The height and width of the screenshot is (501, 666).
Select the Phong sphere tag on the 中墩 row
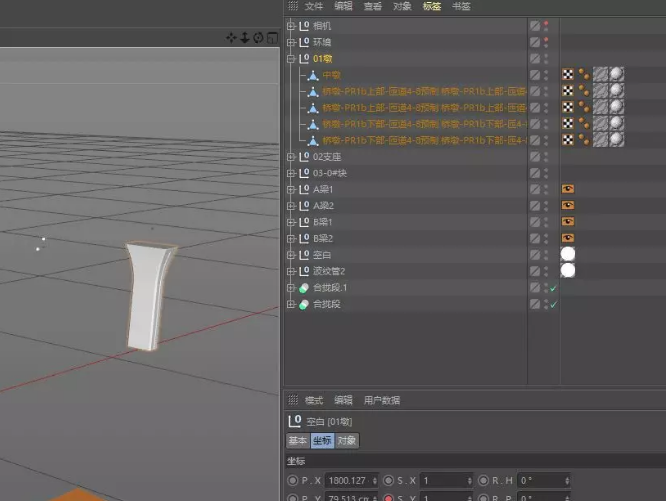point(617,74)
